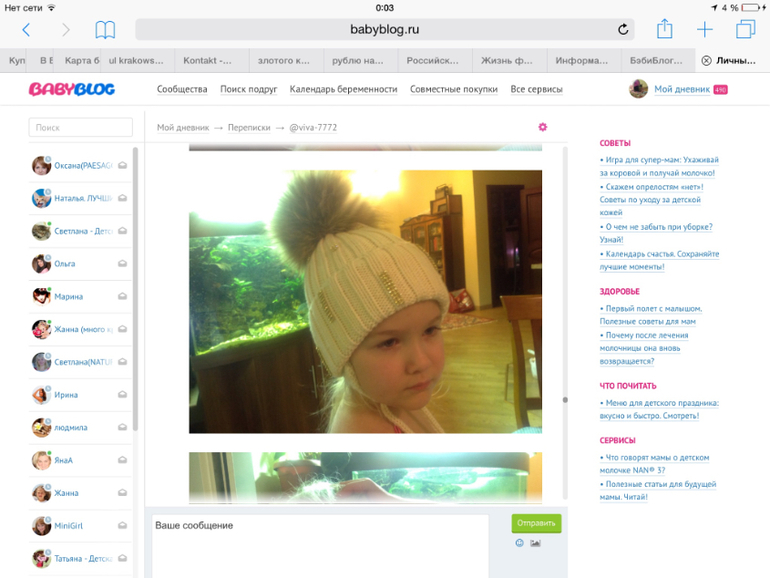Focus the Ваше сообщение text field
770x578 pixels.
coord(320,546)
